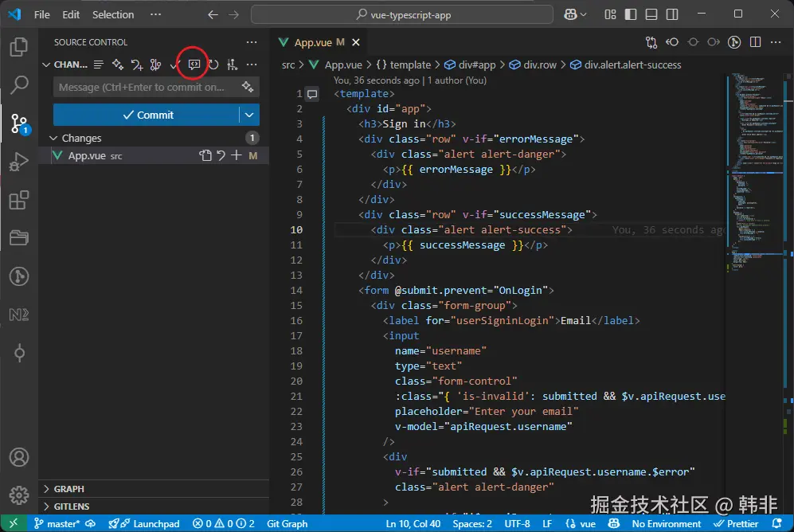Open the Commit button dropdown arrow
Screen dimensions: 794x532
coord(250,115)
